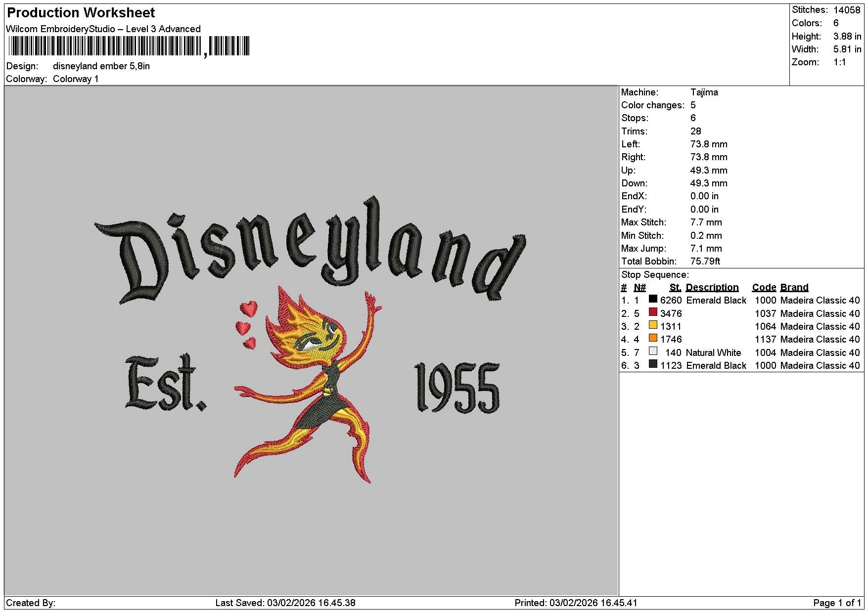Click the Stops value 6

pos(693,118)
